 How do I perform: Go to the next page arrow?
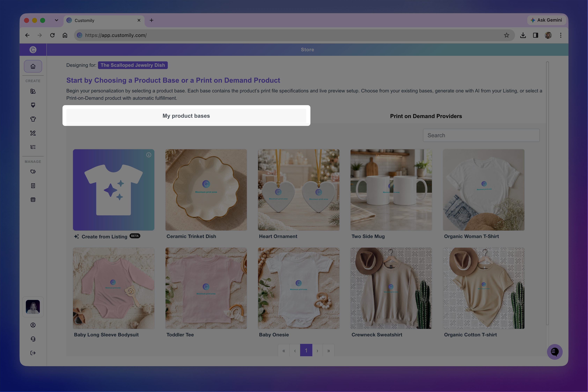317,350
